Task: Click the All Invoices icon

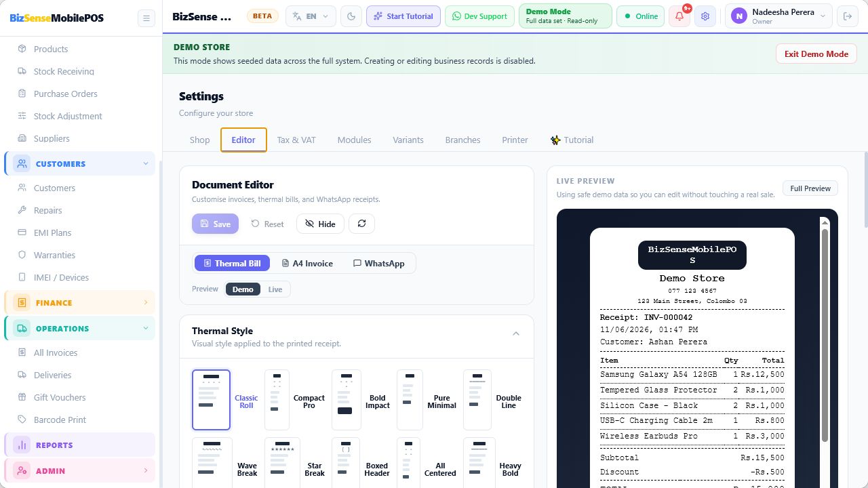Action: point(22,352)
